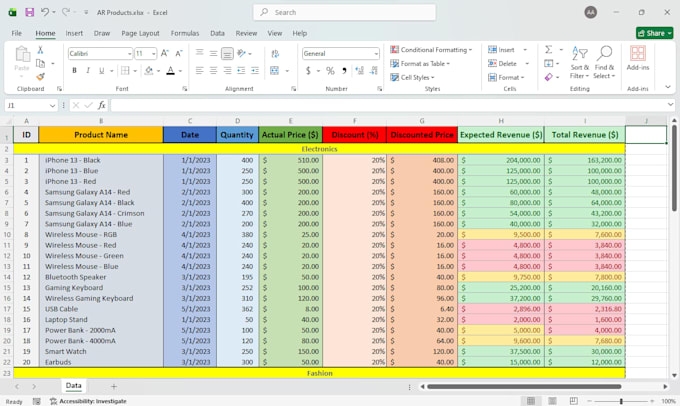Viewport: 680px width, 406px height.
Task: Switch to Page Layout view in status bar
Action: point(552,401)
